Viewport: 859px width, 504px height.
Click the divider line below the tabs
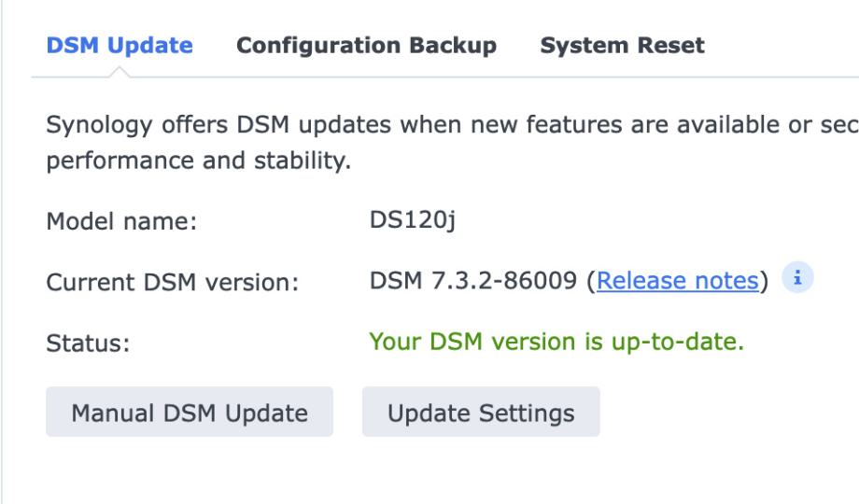click(x=467, y=77)
